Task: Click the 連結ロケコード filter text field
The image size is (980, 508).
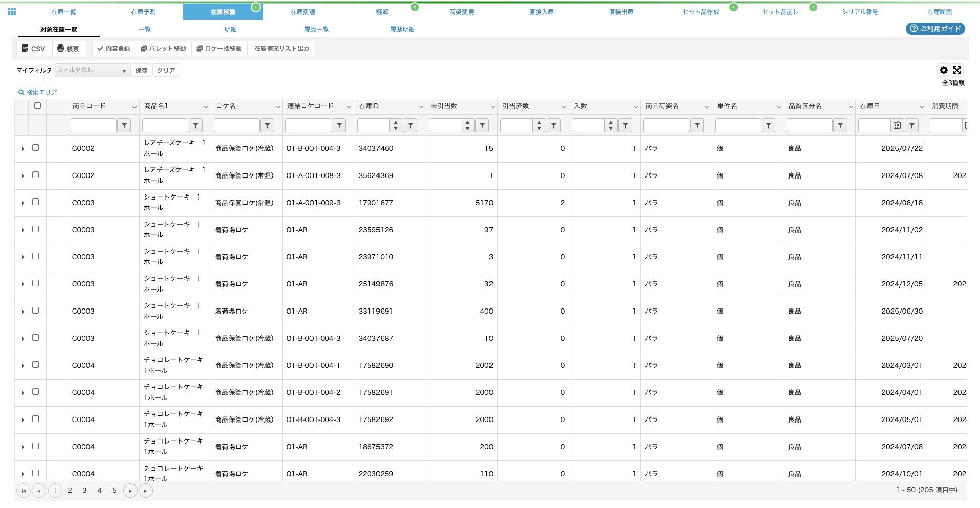Action: [308, 125]
